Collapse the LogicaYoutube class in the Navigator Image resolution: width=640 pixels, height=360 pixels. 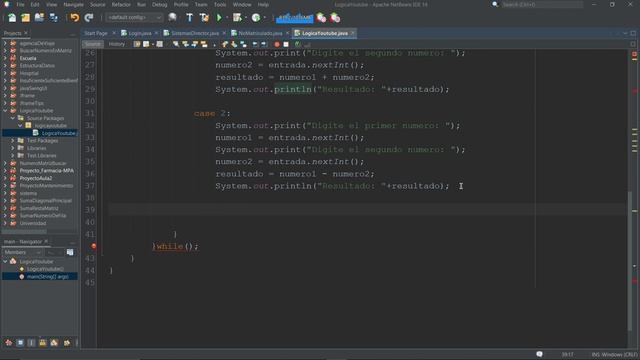[5, 262]
